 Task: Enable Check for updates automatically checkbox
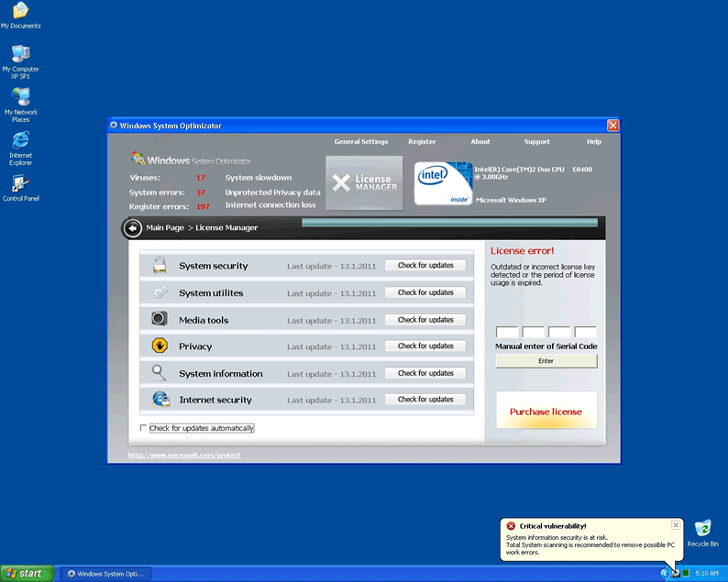(x=143, y=428)
